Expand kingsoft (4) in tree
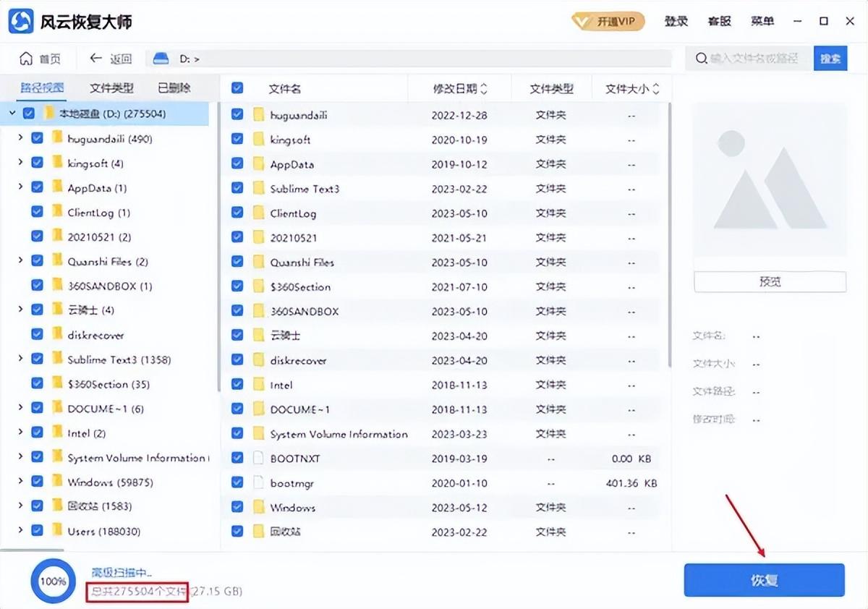The width and height of the screenshot is (868, 609). click(x=20, y=163)
